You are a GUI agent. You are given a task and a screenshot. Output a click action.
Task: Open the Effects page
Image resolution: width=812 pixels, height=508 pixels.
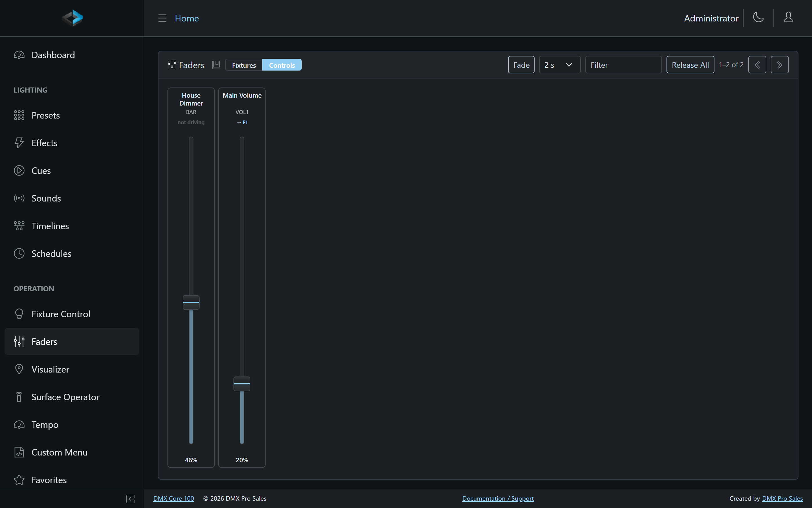72,143
